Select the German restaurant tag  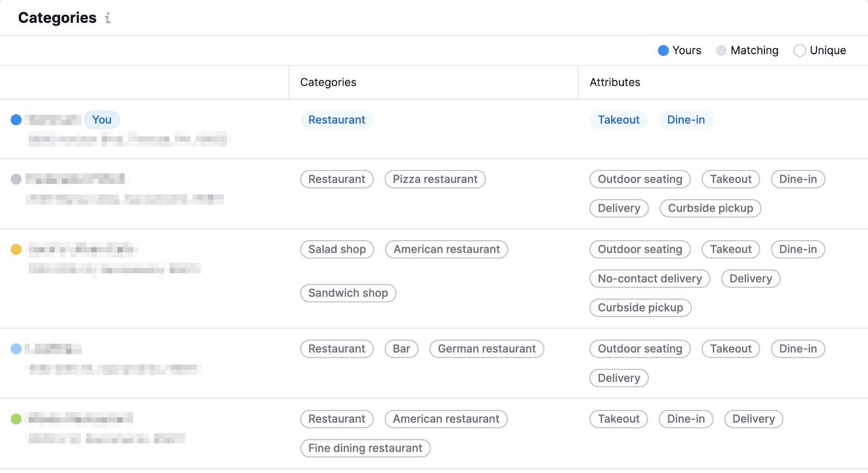(486, 349)
